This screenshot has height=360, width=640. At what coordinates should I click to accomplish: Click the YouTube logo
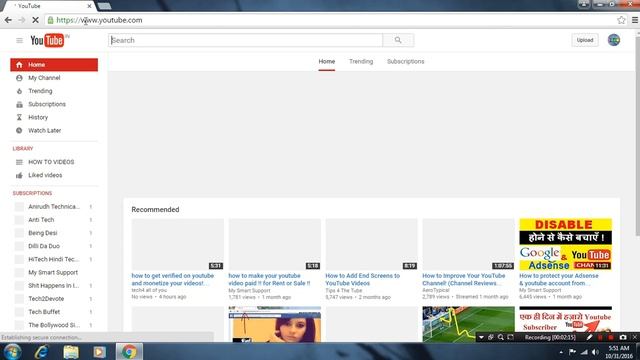point(47,40)
